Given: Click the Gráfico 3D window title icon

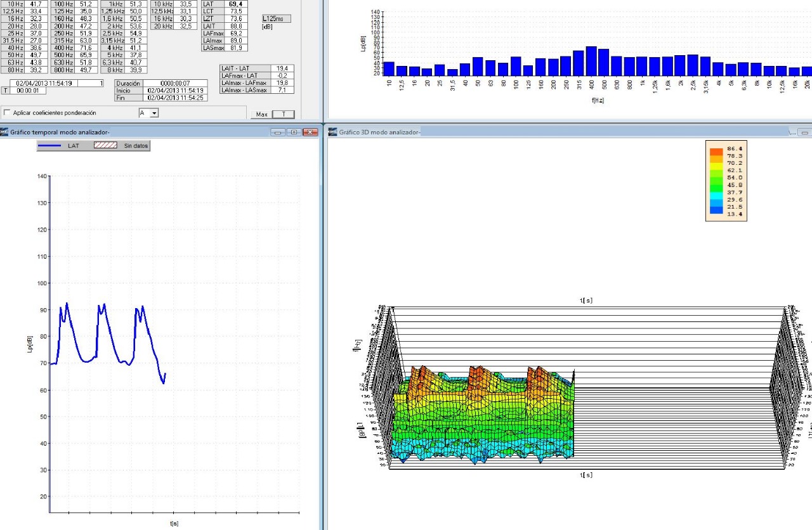Looking at the screenshot, I should coord(332,132).
